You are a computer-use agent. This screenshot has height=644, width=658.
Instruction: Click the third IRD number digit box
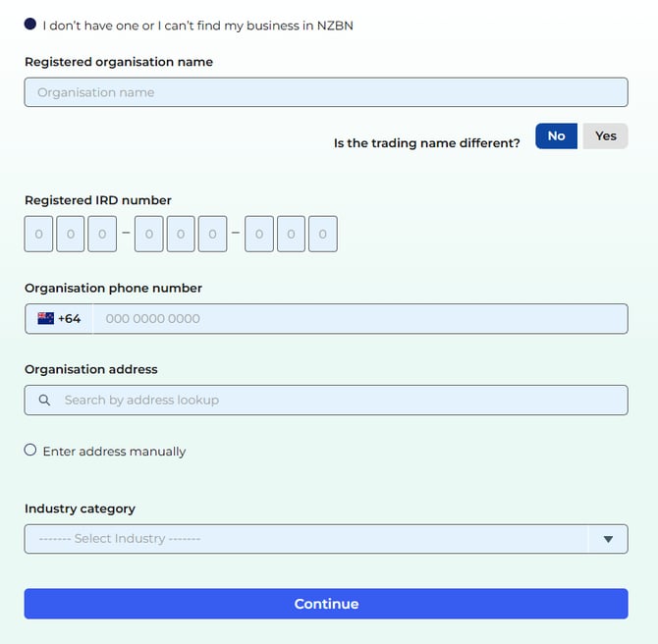tap(102, 235)
